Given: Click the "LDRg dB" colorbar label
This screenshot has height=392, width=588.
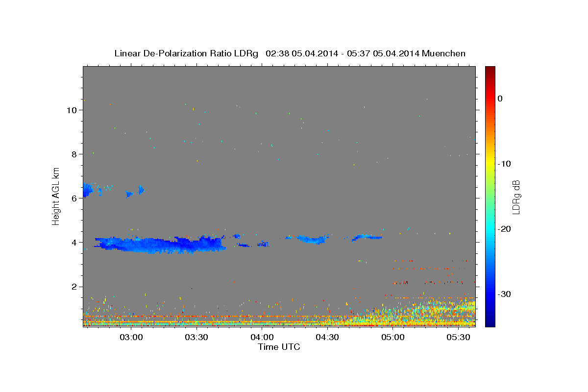Looking at the screenshot, I should [x=515, y=197].
